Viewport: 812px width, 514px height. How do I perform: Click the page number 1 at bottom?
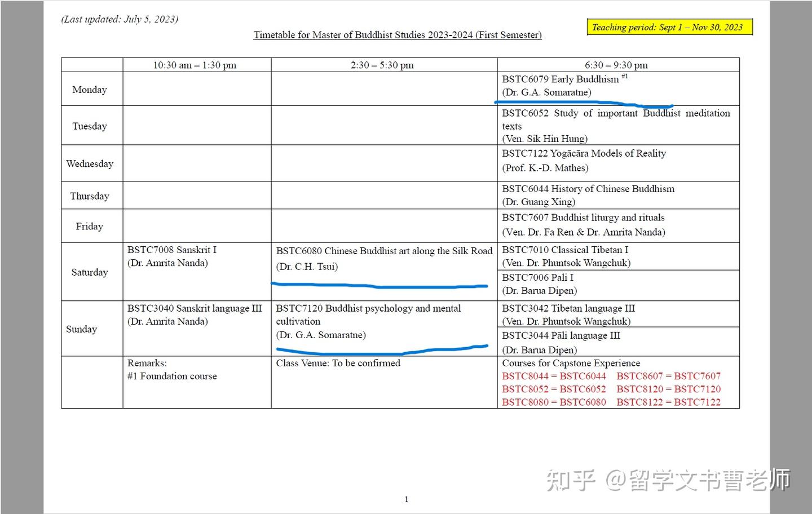click(406, 499)
